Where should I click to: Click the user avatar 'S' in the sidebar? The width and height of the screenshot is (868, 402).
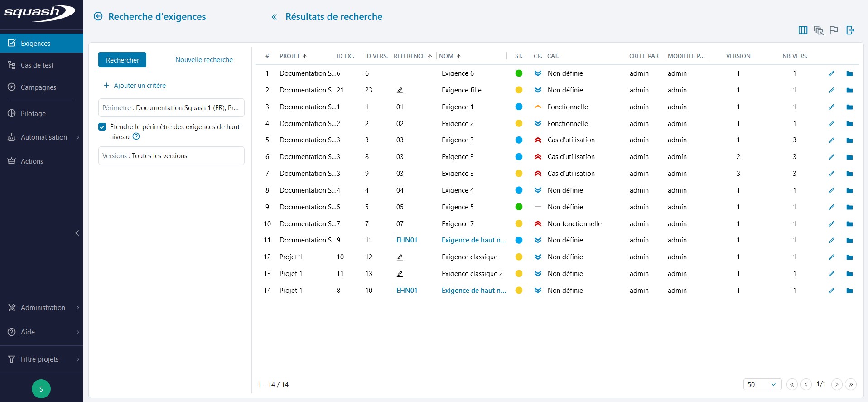pos(41,389)
